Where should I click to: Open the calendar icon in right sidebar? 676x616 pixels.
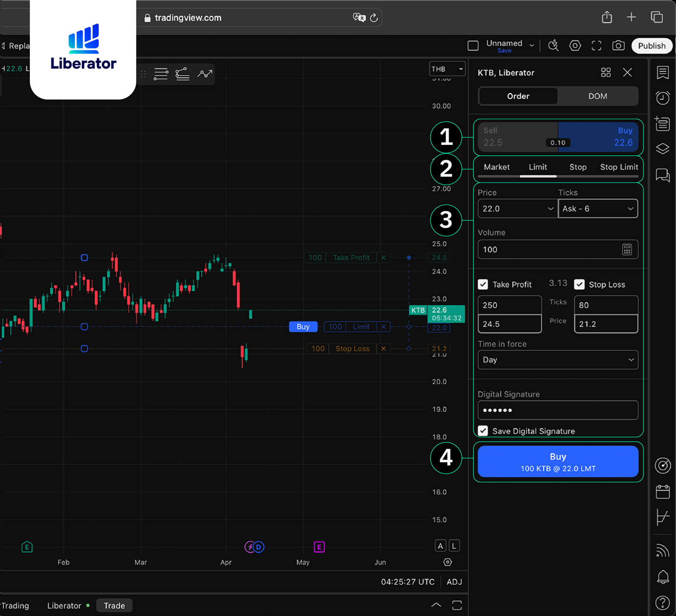[x=663, y=492]
